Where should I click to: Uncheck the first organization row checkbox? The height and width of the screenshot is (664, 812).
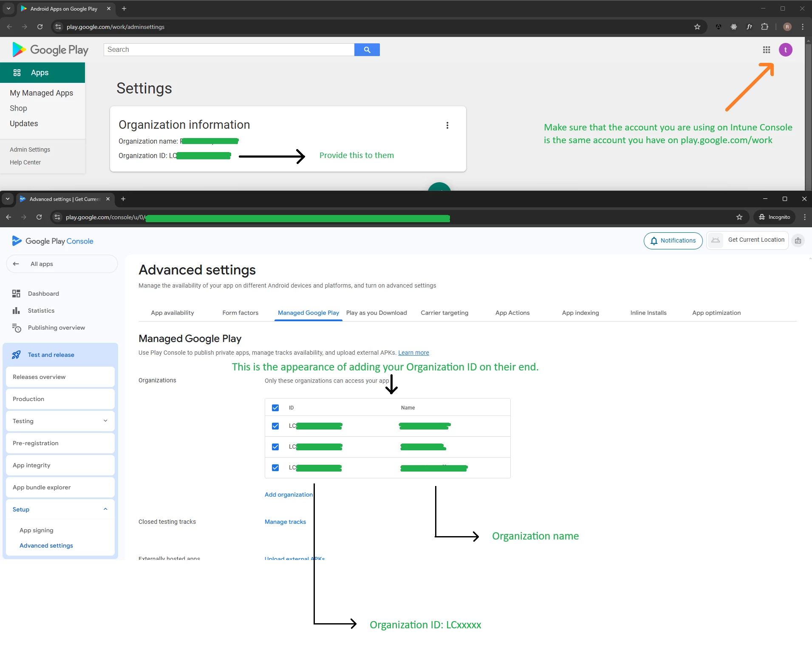pyautogui.click(x=275, y=426)
